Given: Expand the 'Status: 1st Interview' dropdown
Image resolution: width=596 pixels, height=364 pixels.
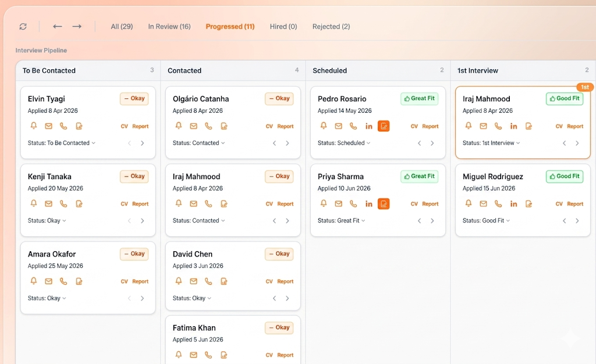Looking at the screenshot, I should point(491,143).
